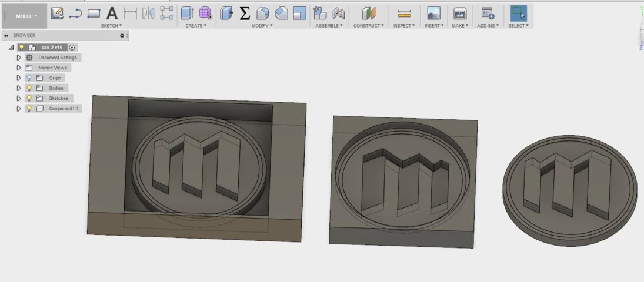Click the round coin model with M logo

coord(570,190)
